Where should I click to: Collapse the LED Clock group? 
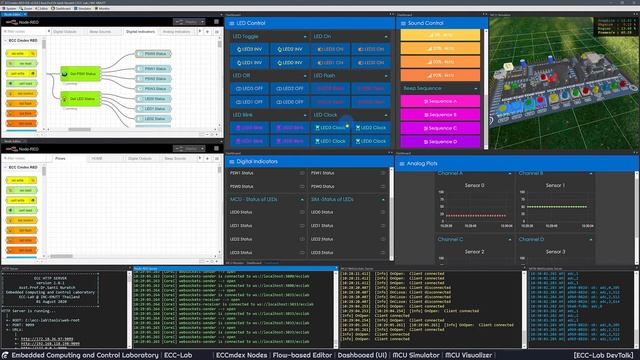coord(386,115)
